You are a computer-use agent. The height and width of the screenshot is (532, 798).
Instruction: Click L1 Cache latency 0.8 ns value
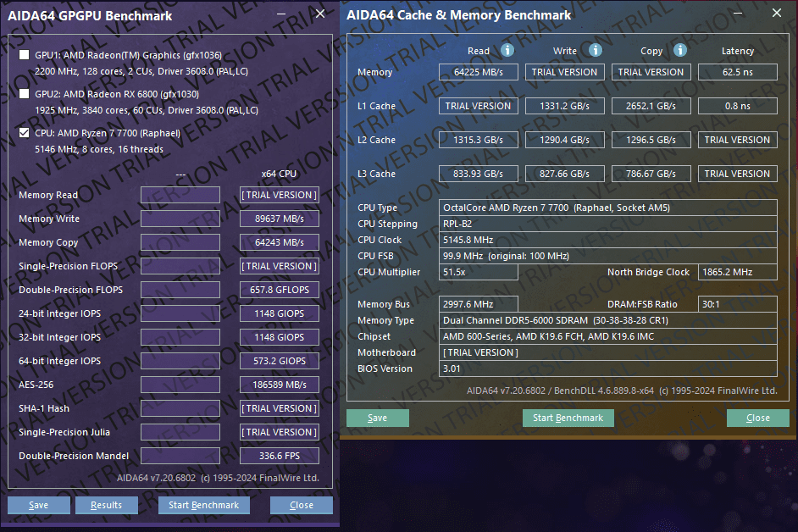click(738, 106)
